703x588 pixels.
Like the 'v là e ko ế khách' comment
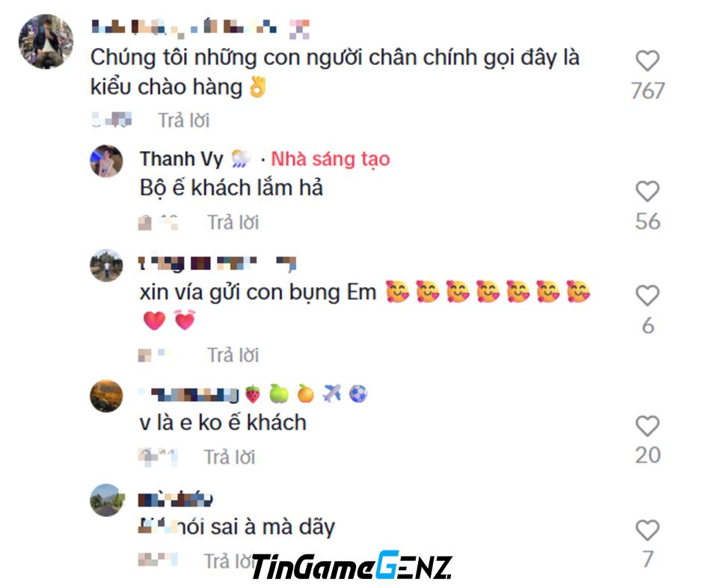[648, 426]
